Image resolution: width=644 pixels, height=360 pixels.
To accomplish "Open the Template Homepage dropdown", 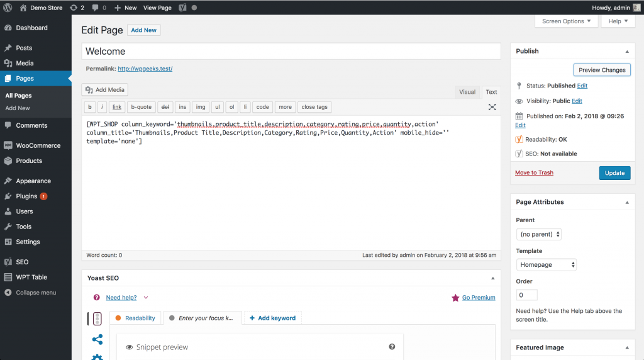I will 547,265.
